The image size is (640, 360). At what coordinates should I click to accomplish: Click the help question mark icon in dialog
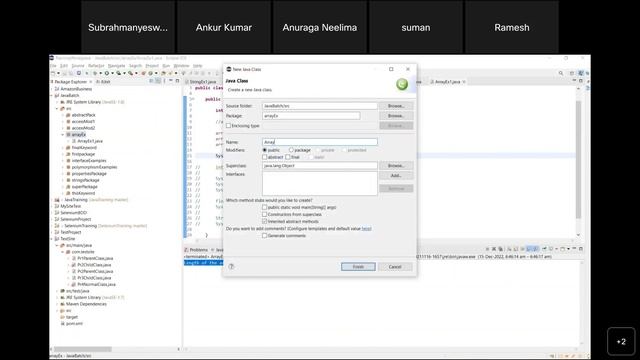coord(231,267)
